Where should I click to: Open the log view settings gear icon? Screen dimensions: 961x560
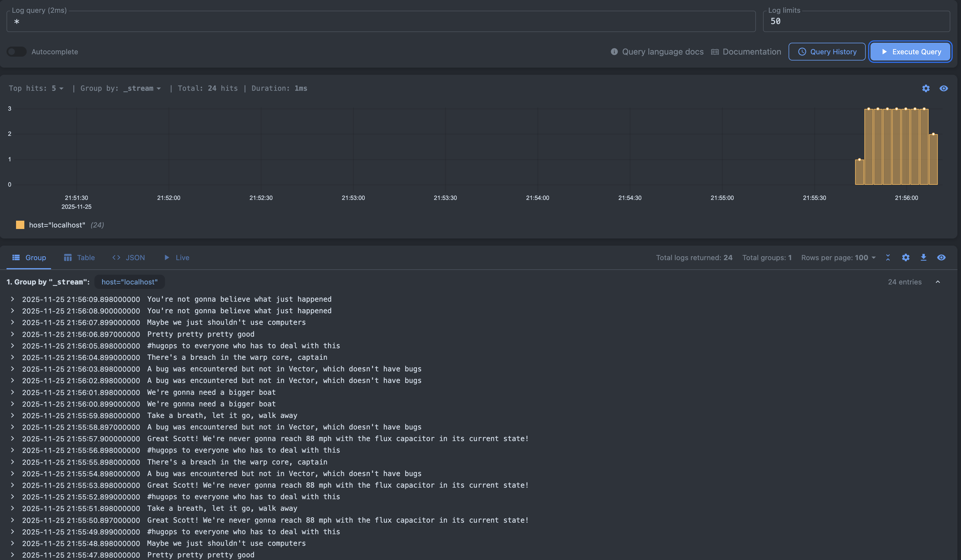click(x=906, y=258)
